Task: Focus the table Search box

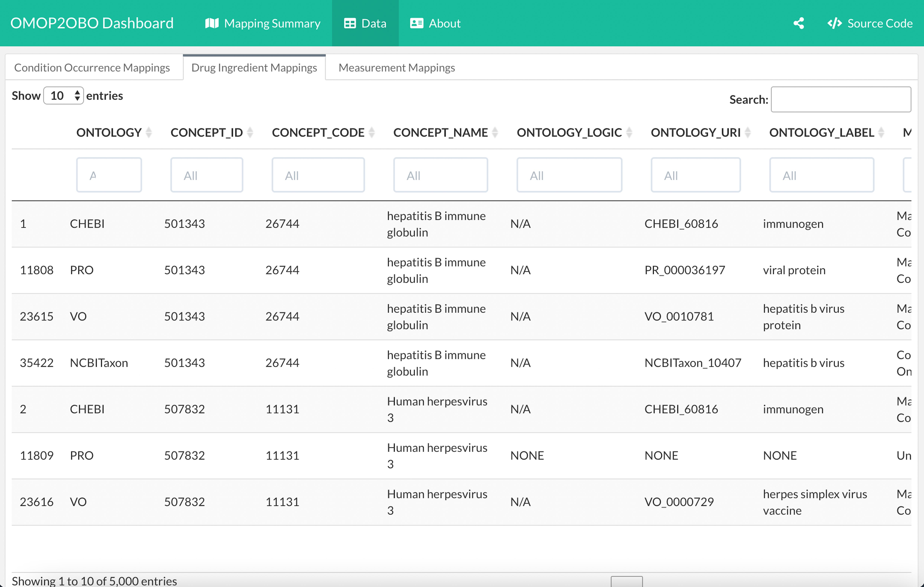Action: click(841, 99)
